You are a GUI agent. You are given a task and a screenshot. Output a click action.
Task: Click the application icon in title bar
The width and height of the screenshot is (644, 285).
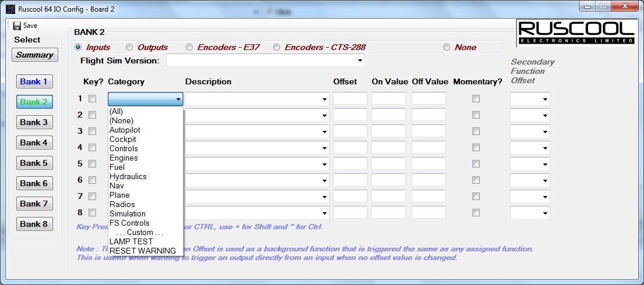pos(10,9)
